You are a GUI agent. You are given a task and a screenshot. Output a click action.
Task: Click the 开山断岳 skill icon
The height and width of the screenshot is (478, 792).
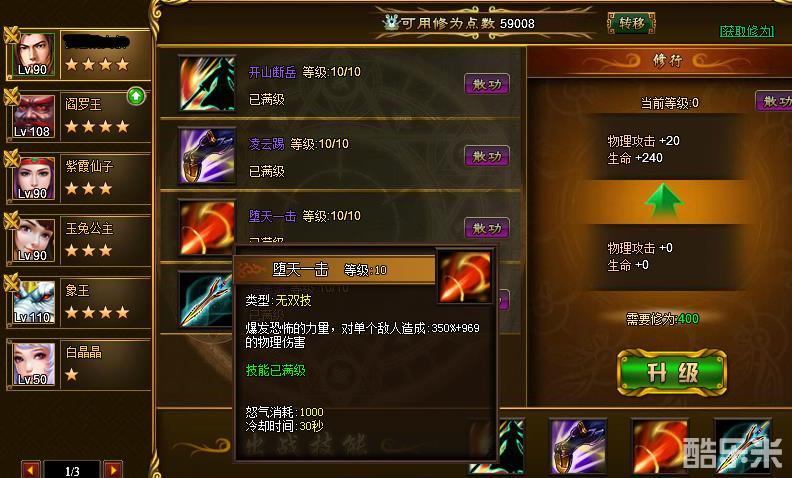coord(208,83)
